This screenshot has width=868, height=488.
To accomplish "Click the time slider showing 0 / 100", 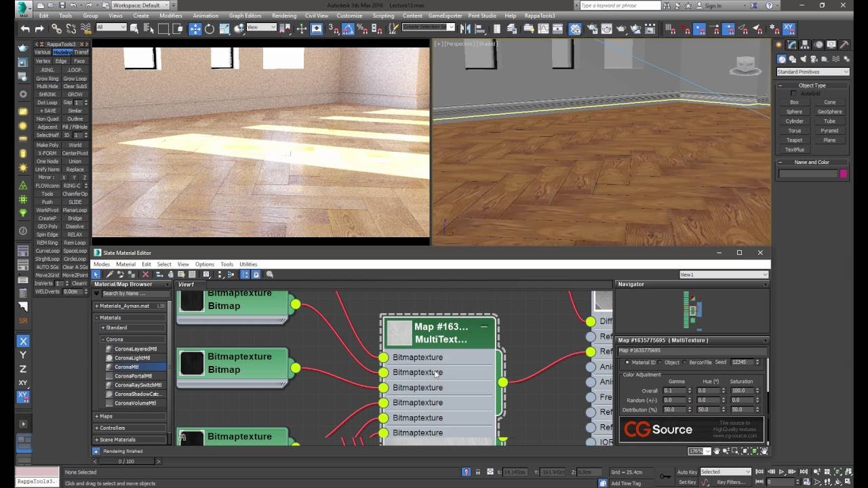I will coord(126,461).
